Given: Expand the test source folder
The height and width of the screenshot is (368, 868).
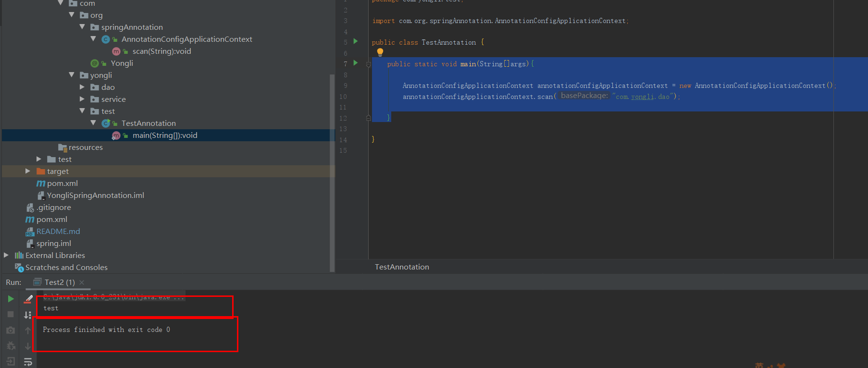Looking at the screenshot, I should pos(39,159).
